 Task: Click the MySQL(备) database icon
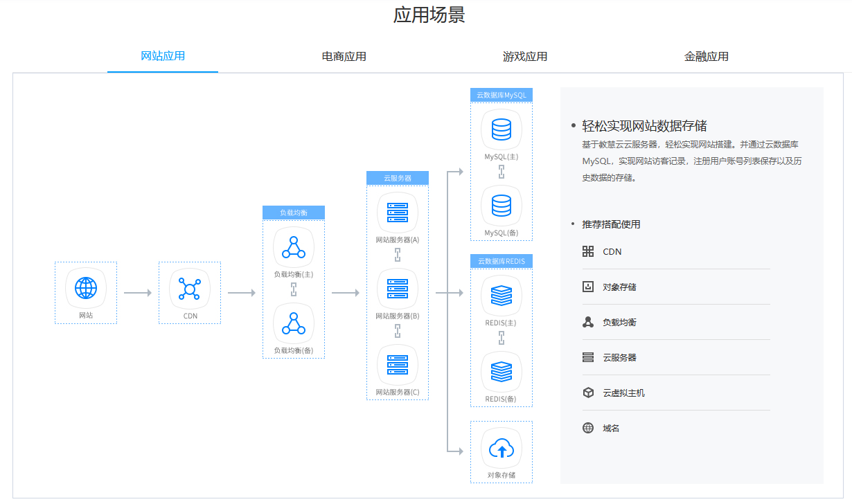pos(501,206)
